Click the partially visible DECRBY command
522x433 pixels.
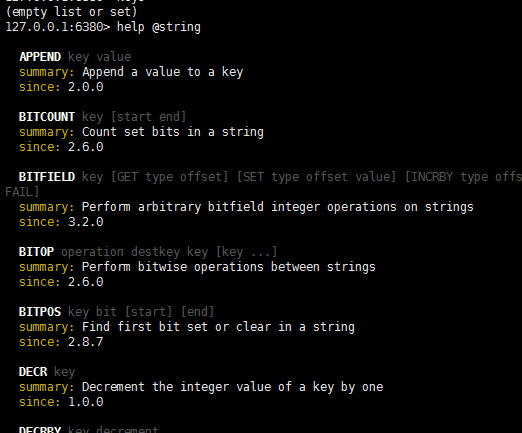(40, 429)
